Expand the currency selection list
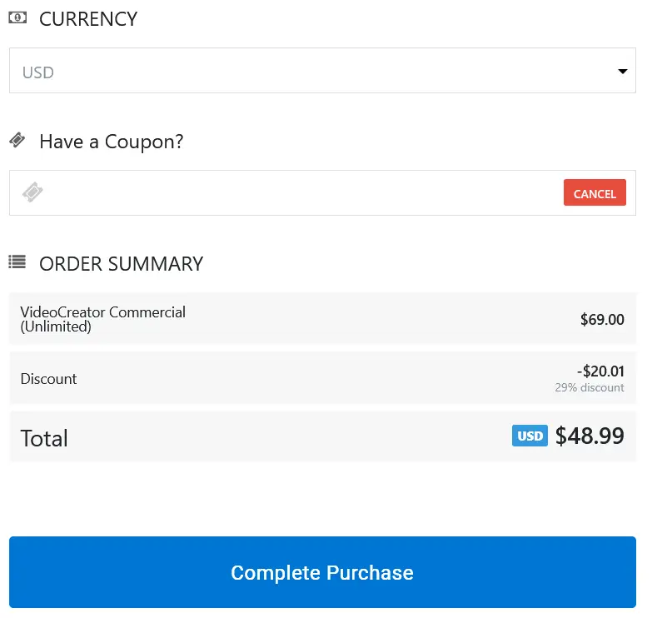Viewport: 672px width, 618px height. [322, 72]
